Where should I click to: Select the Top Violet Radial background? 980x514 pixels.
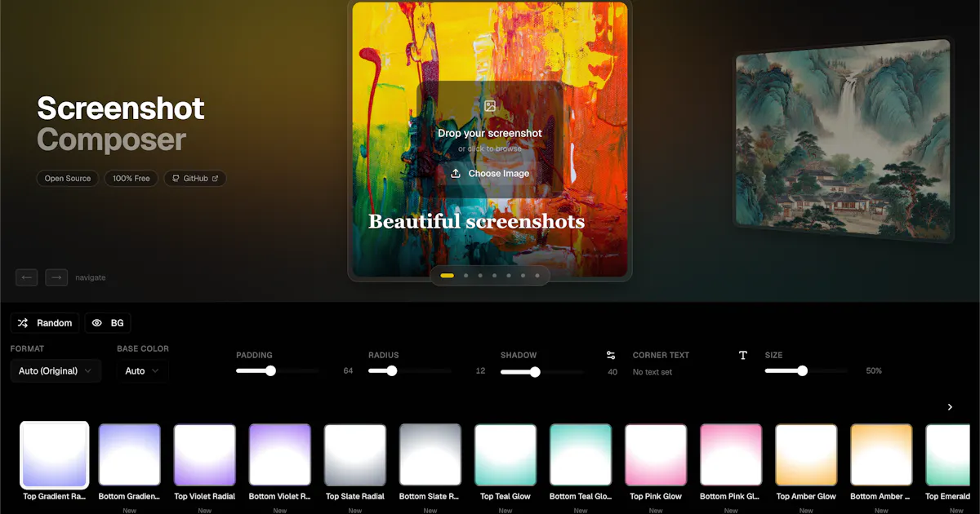tap(205, 454)
